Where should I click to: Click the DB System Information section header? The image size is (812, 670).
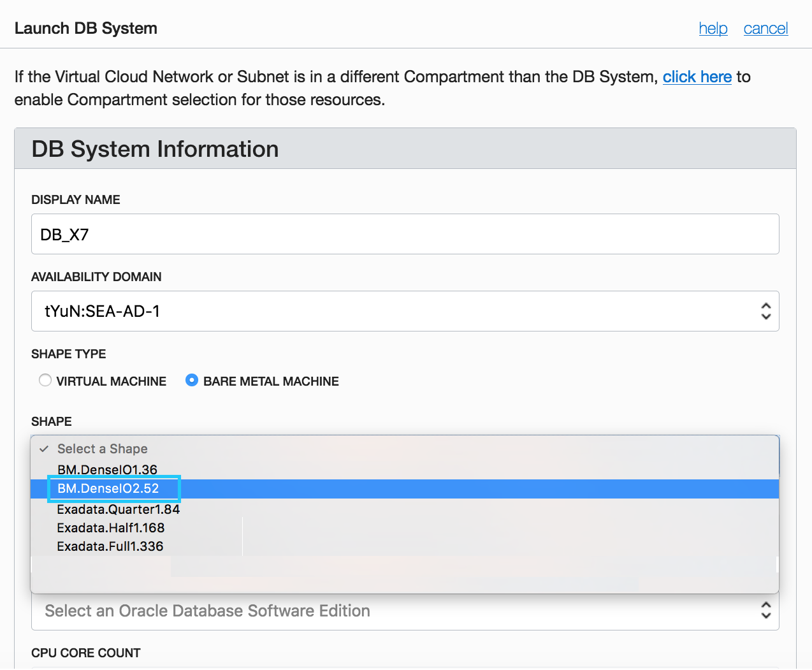click(155, 149)
